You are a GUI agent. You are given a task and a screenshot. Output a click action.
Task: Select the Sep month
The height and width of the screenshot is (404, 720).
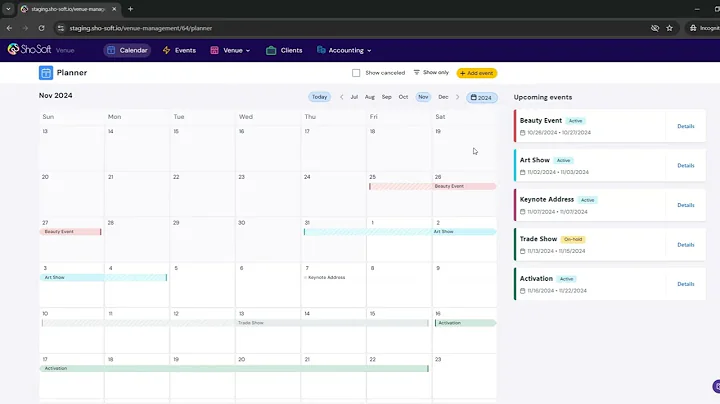(x=387, y=97)
